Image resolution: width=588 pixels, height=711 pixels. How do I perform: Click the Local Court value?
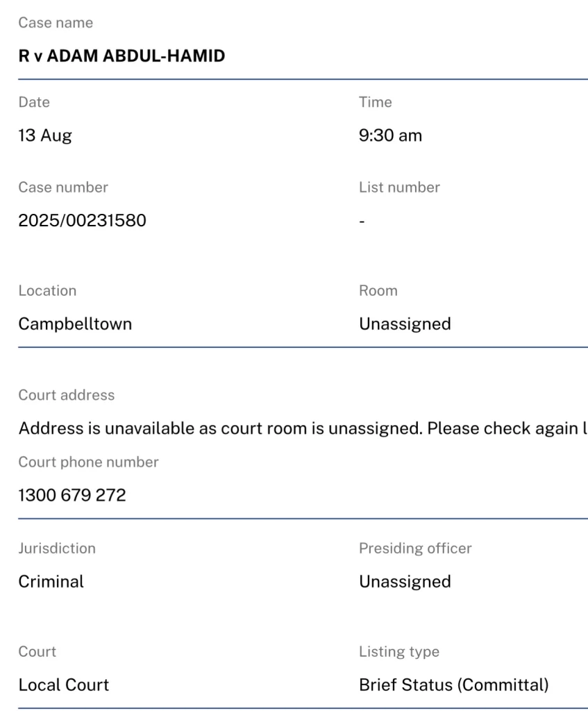tap(63, 685)
